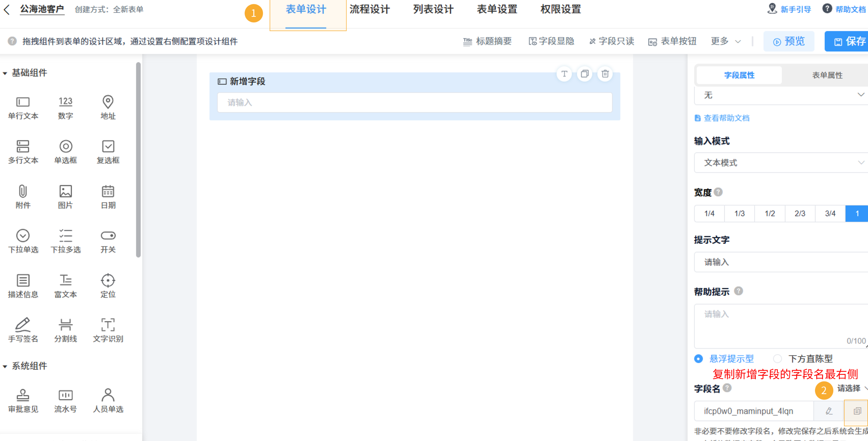
Task: Select the 图片 component
Action: coord(66,197)
